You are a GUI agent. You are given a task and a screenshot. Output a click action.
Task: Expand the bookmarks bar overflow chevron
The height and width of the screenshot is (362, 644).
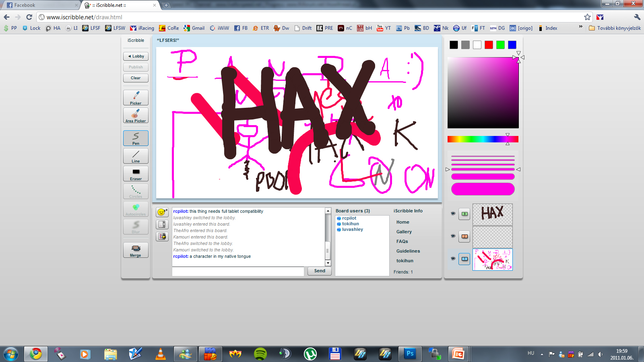coord(580,27)
